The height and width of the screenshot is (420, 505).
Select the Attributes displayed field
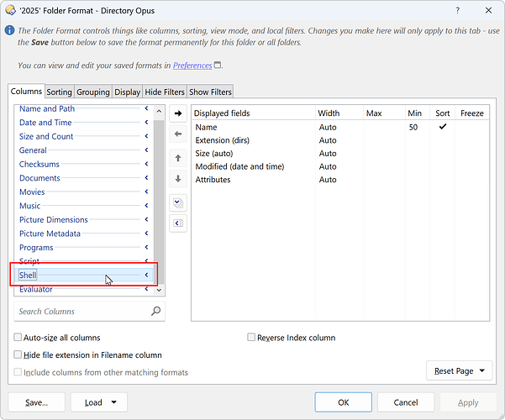(340, 180)
